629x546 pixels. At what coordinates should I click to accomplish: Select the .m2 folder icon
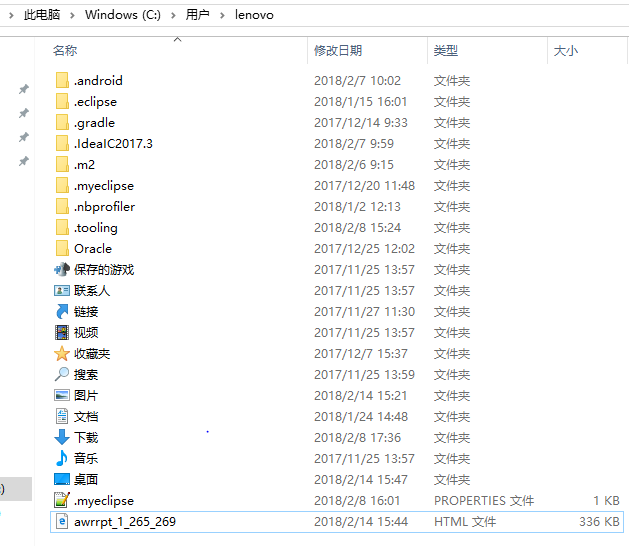pos(62,164)
